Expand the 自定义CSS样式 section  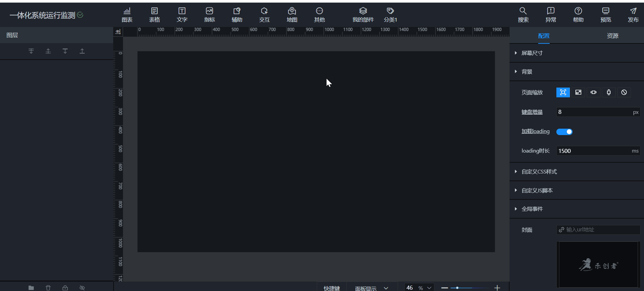pos(539,172)
